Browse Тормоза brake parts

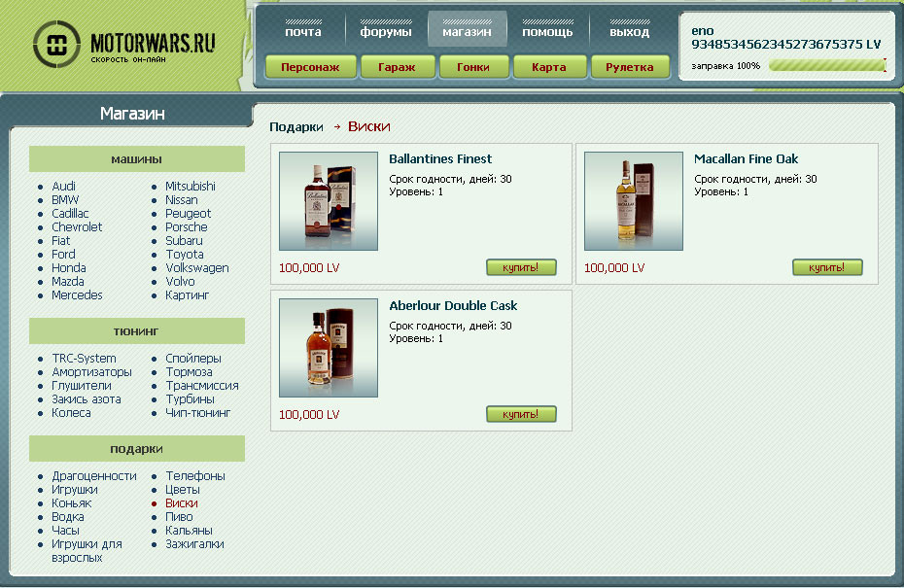[x=190, y=372]
